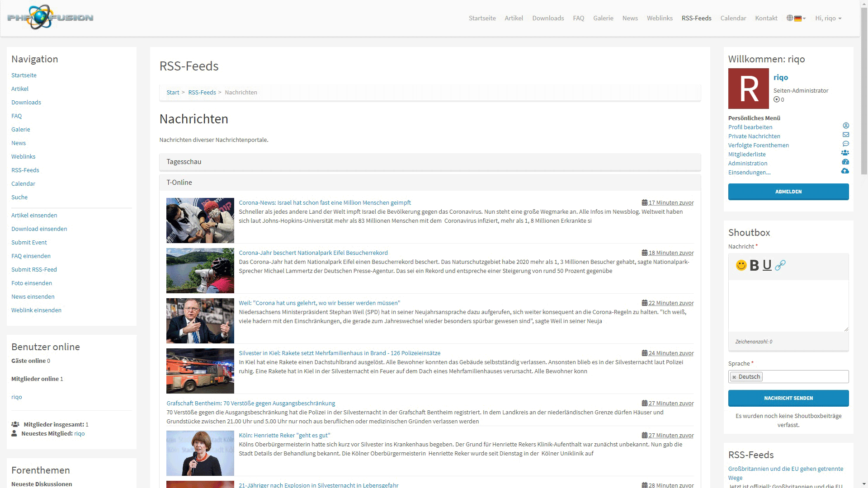Toggle bold formatting in shoutbox

coord(754,265)
